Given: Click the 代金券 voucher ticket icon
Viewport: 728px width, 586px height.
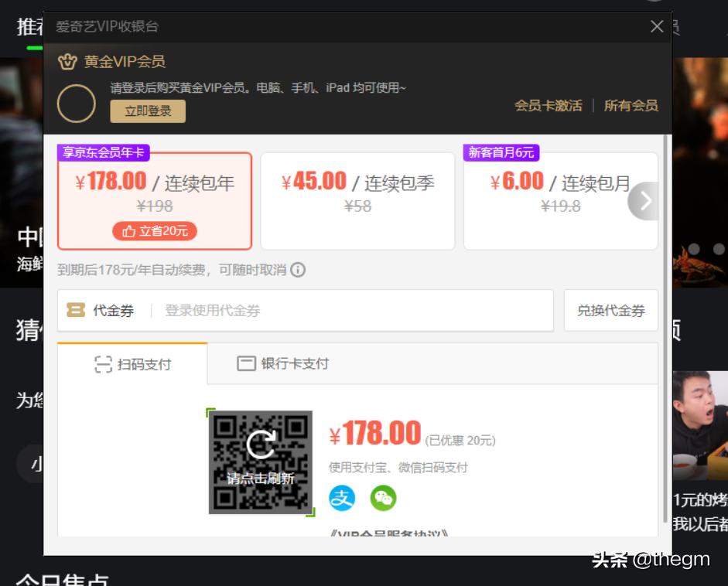Looking at the screenshot, I should pos(77,310).
